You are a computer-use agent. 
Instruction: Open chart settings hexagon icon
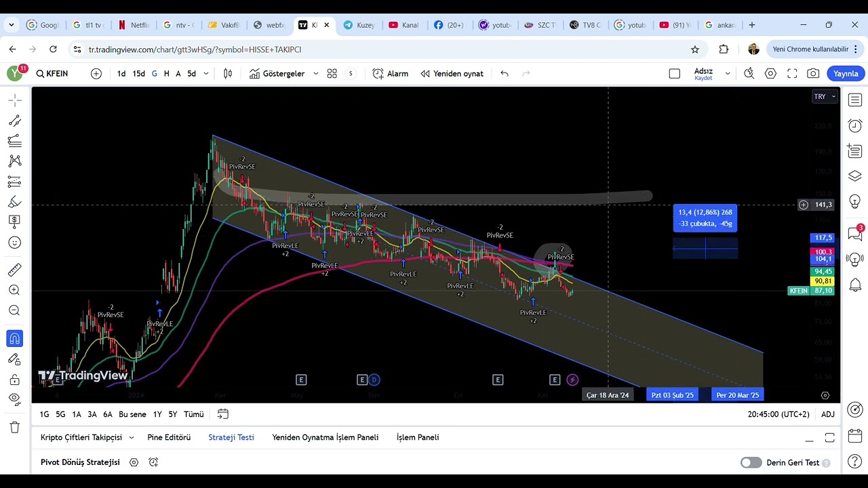click(770, 74)
